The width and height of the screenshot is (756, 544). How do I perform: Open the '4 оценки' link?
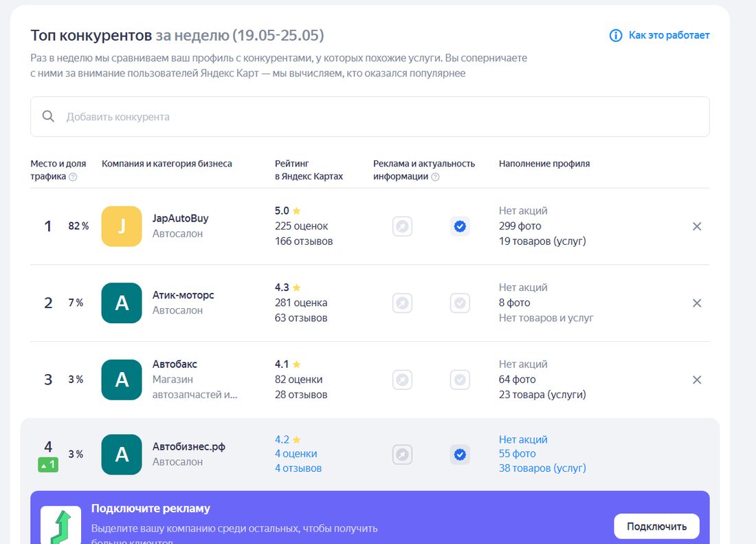(296, 454)
